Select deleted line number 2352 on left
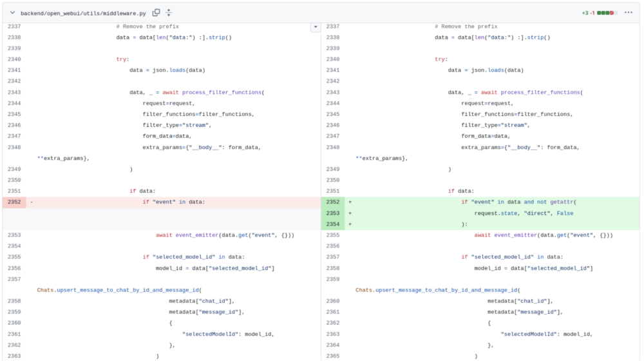This screenshot has width=644, height=361. click(x=14, y=202)
